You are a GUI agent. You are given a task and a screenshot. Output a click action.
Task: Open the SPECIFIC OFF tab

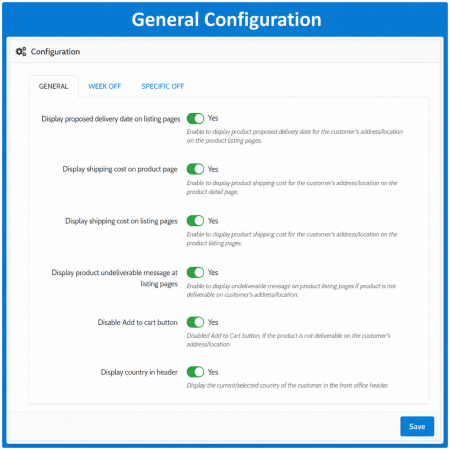tap(163, 86)
